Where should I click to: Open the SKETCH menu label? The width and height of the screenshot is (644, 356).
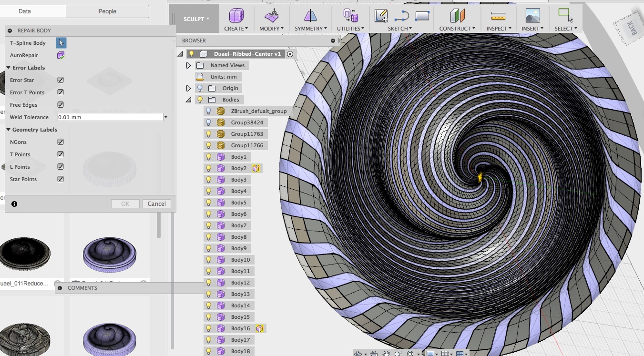[x=399, y=29]
